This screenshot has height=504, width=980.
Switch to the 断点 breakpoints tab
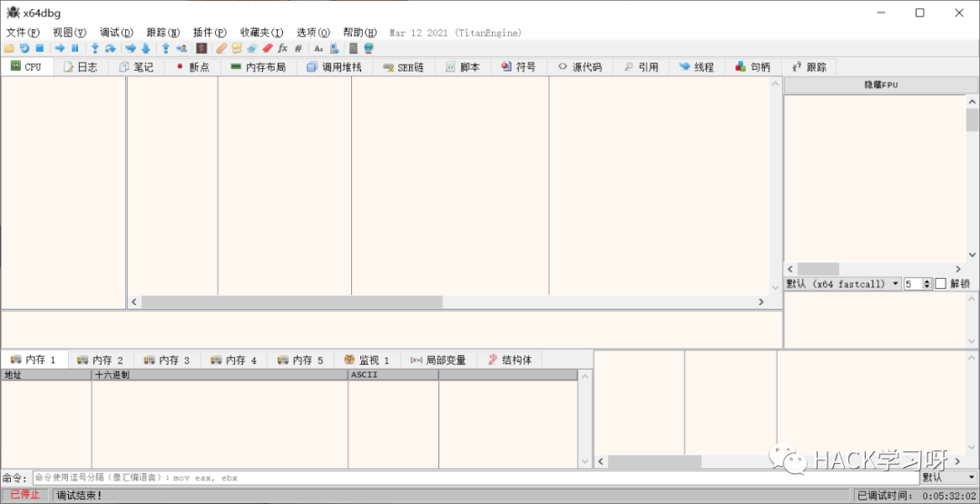pyautogui.click(x=192, y=67)
